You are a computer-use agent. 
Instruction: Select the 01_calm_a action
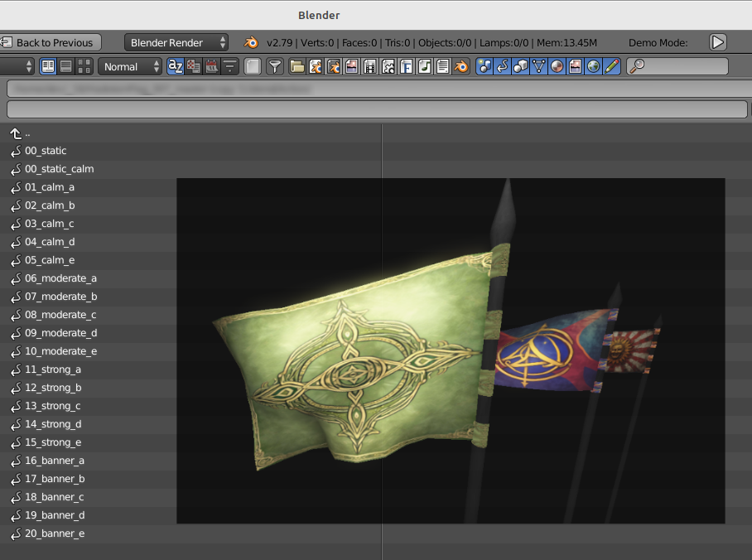(x=50, y=187)
